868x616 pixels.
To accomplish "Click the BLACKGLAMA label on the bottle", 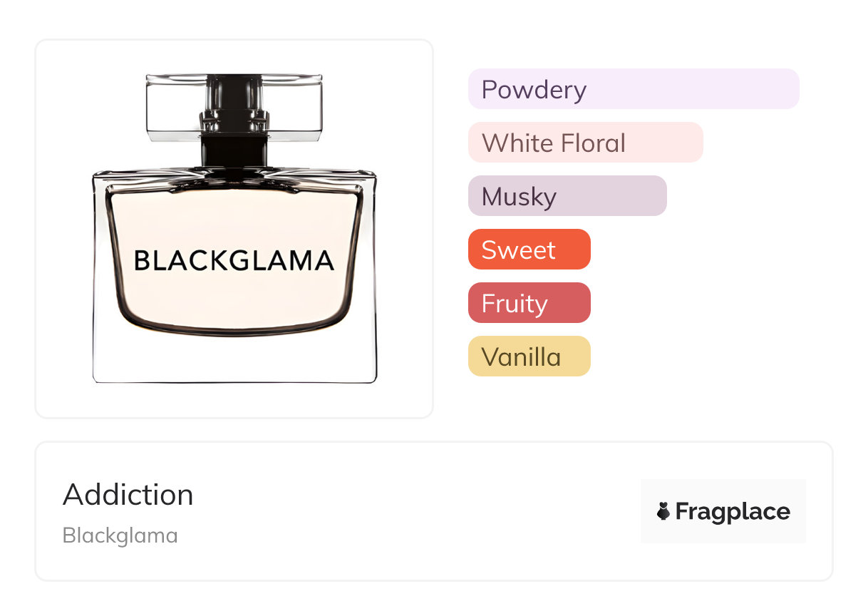I will tap(234, 261).
